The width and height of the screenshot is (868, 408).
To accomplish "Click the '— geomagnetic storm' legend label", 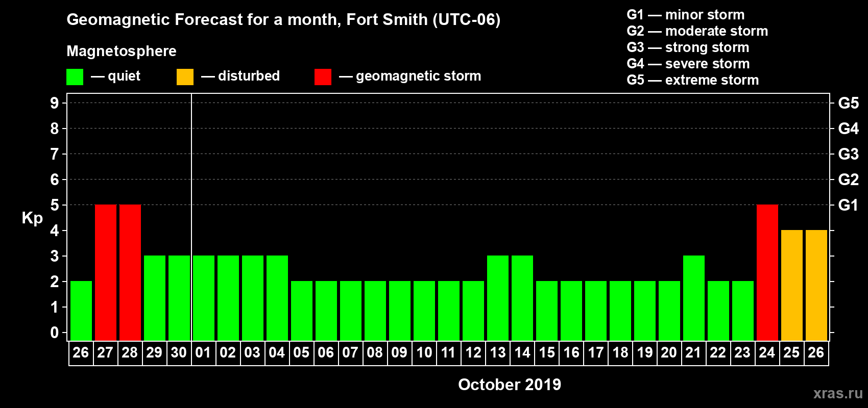I will tap(410, 76).
